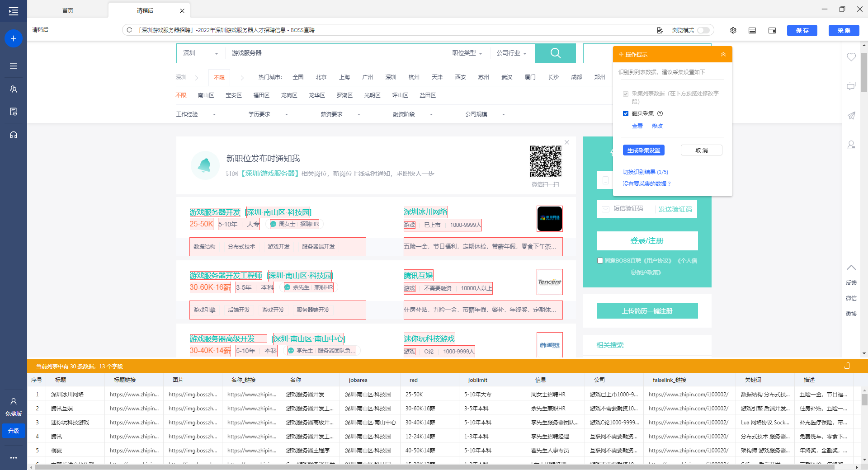
Task: Click 生成采集设置 button
Action: click(x=643, y=150)
